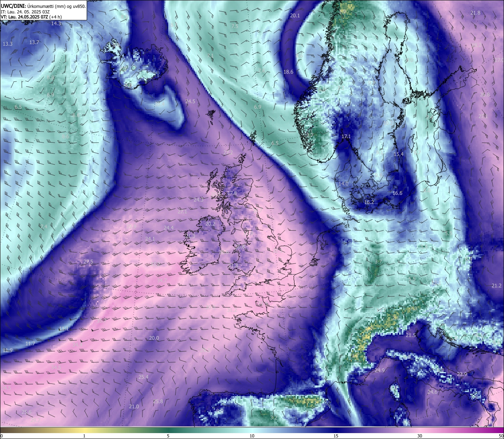Click the 25.8 value label

coord(158,402)
